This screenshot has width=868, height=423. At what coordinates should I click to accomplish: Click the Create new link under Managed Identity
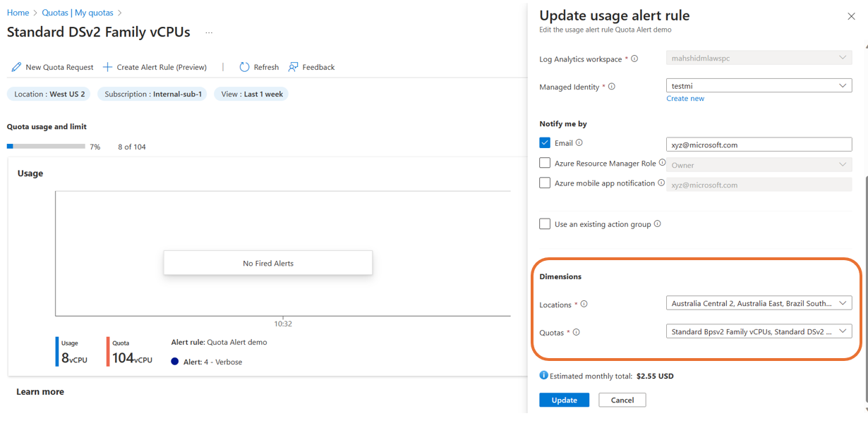click(685, 98)
